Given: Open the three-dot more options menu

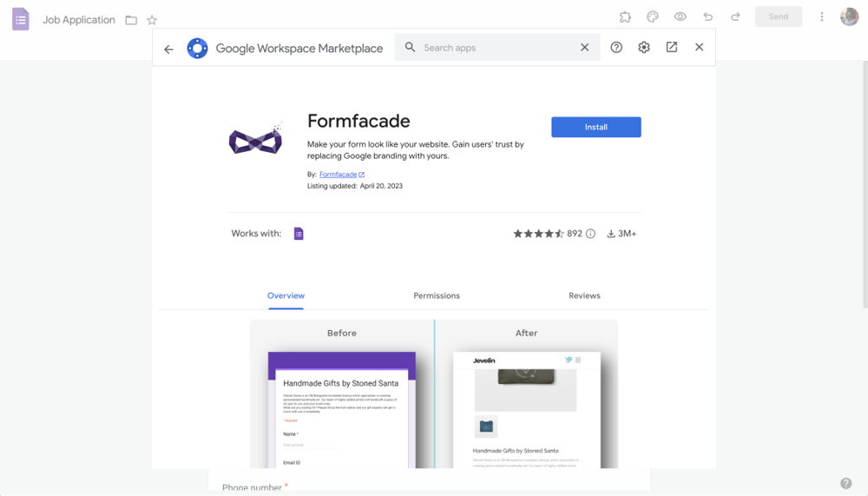Looking at the screenshot, I should click(x=822, y=17).
